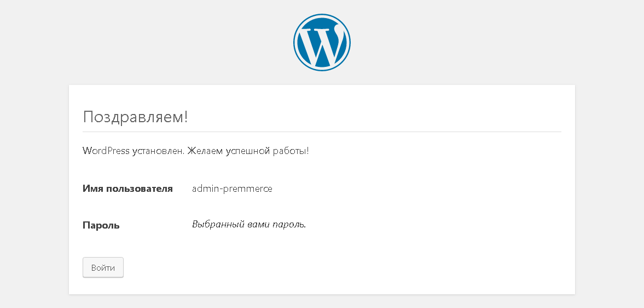Image resolution: width=644 pixels, height=308 pixels.
Task: Click the divider line under the heading
Action: (x=322, y=132)
